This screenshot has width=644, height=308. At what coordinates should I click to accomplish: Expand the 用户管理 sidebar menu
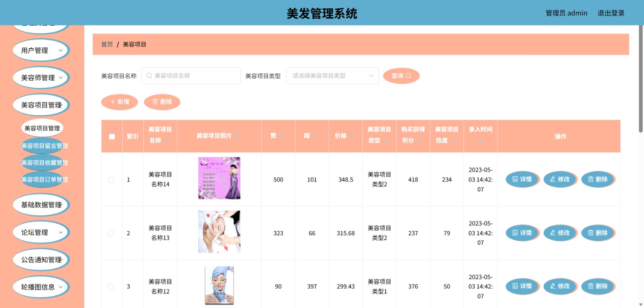[41, 50]
